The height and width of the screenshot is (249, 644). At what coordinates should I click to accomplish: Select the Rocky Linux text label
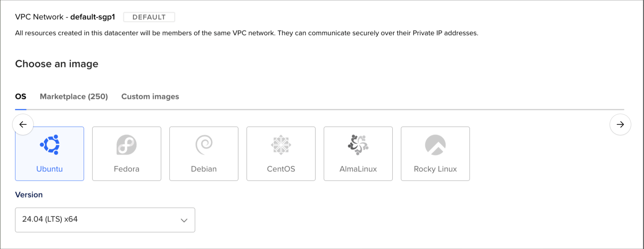pos(435,169)
